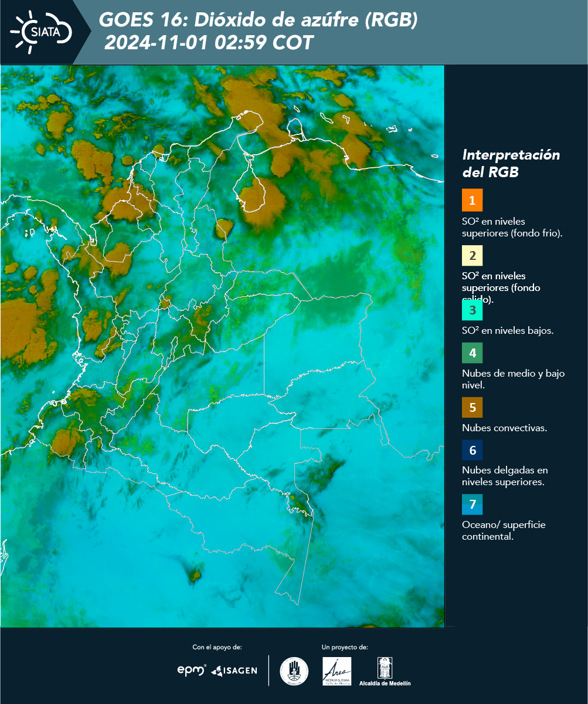Viewport: 588px width, 704px height.
Task: Select green legend swatch number 4
Action: tap(472, 353)
